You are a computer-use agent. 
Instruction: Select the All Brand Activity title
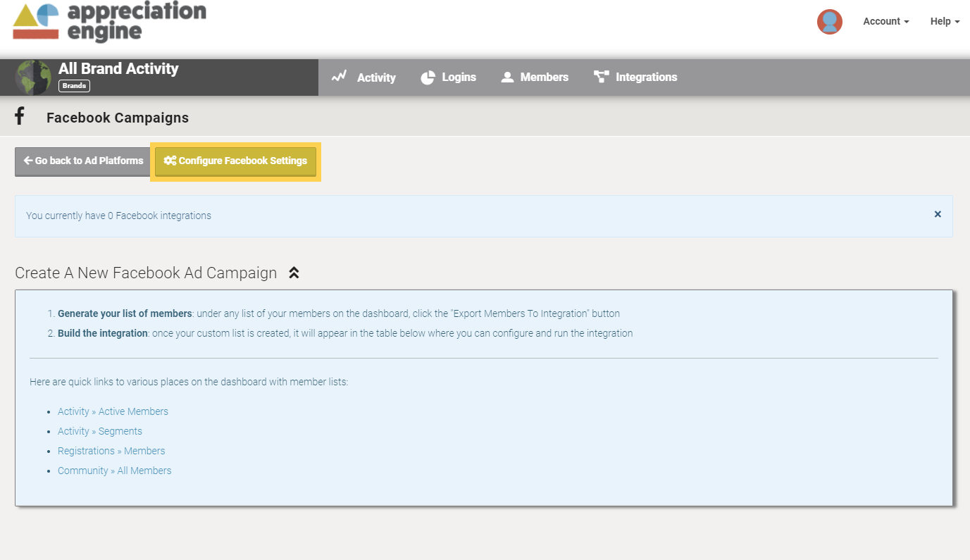tap(118, 69)
